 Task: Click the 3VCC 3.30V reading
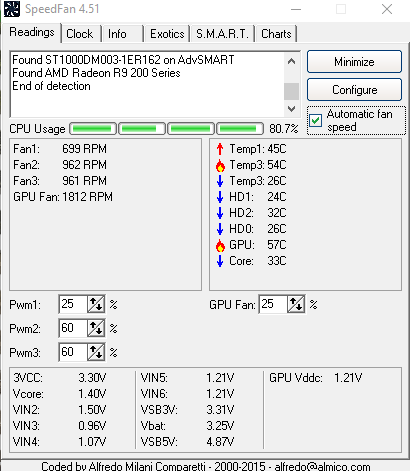[59, 378]
